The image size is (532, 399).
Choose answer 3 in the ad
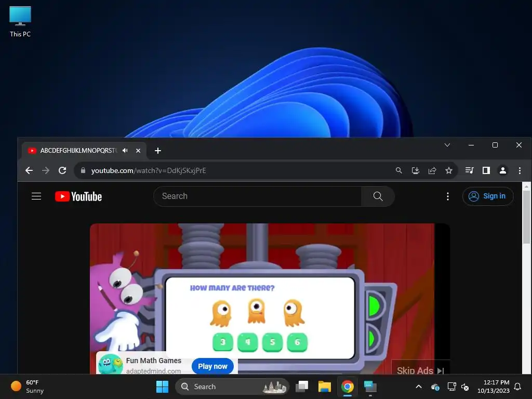pyautogui.click(x=222, y=342)
